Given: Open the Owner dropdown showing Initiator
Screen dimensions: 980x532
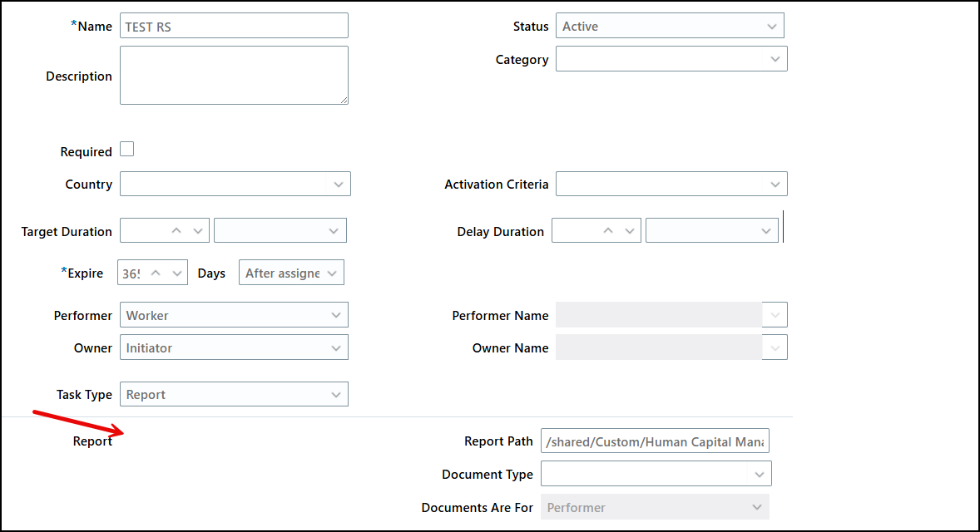Looking at the screenshot, I should click(234, 347).
